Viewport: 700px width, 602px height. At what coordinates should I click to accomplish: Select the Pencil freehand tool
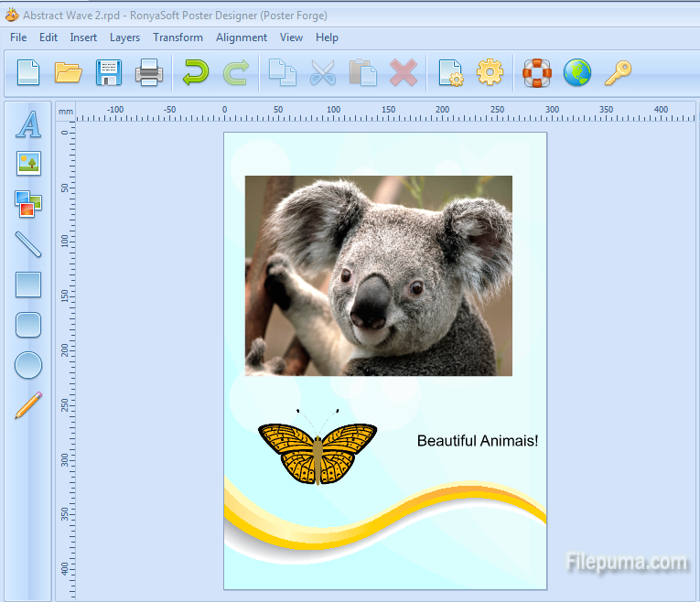coord(29,405)
